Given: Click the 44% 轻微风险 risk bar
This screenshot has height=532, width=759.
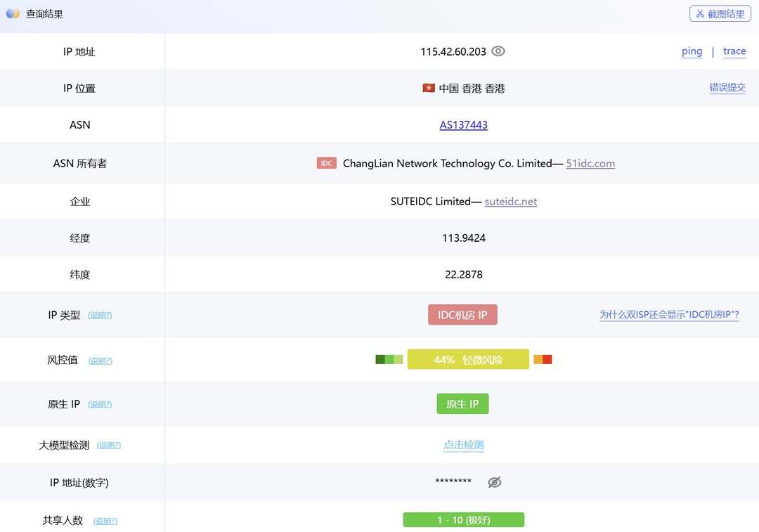Looking at the screenshot, I should pos(468,359).
